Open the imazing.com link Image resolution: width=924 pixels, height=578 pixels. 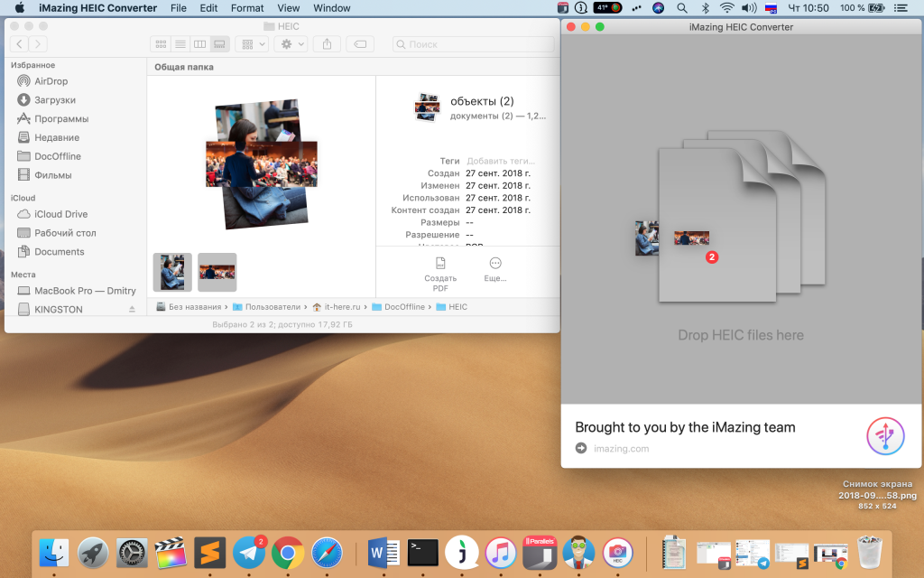pos(621,449)
